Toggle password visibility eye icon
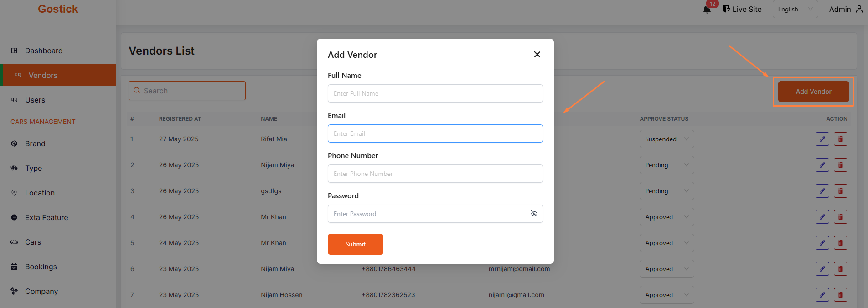This screenshot has width=868, height=308. tap(534, 214)
